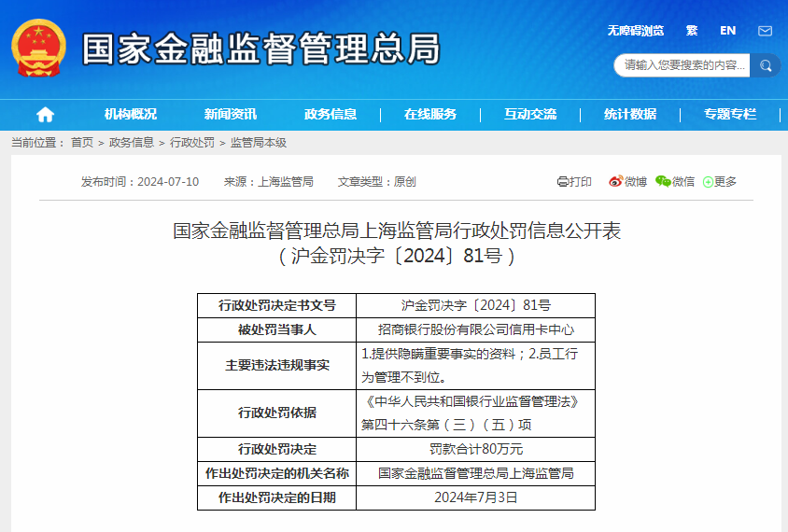Screen dimensions: 788x532
Task: Switch to English with EN link
Action: pos(727,31)
